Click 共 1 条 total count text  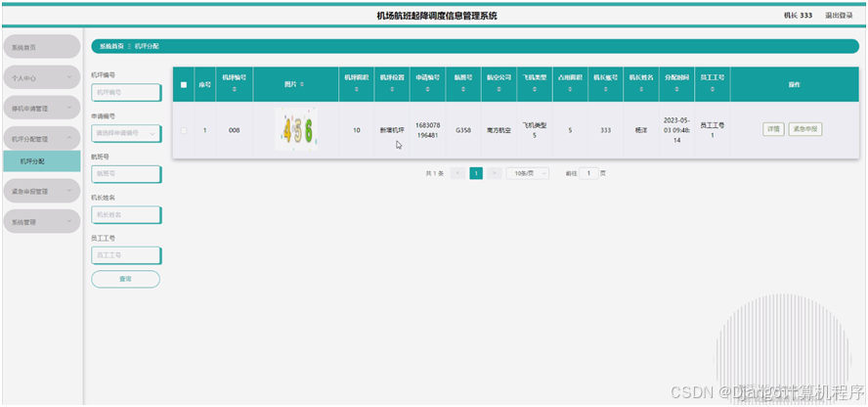[435, 173]
